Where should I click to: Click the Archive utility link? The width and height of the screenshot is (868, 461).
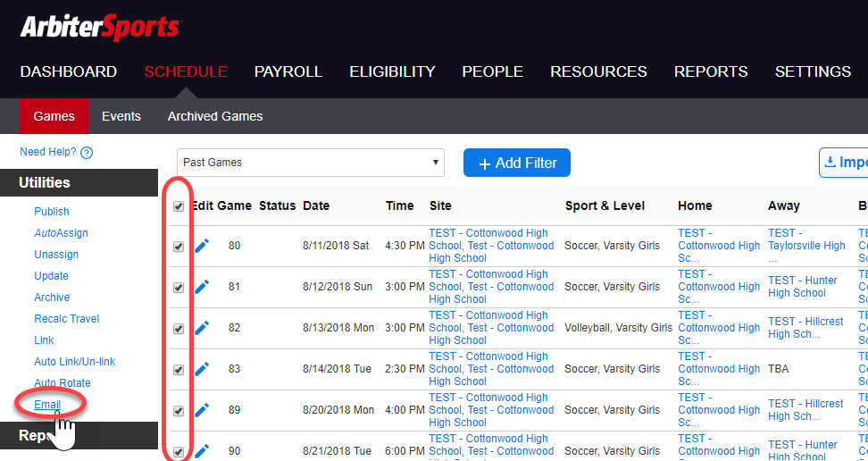pyautogui.click(x=52, y=298)
